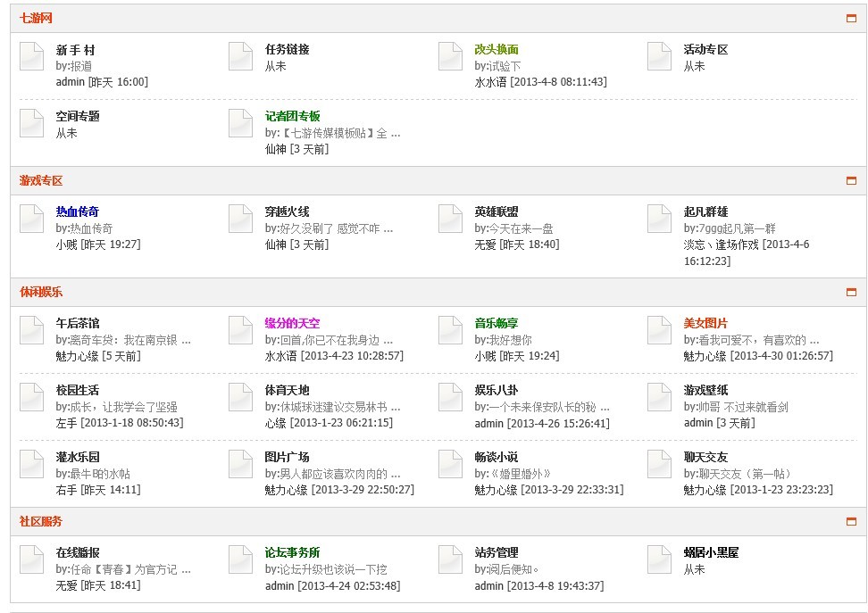Image resolution: width=868 pixels, height=613 pixels.
Task: Click the forum icon beside 体育天地
Action: tap(241, 397)
